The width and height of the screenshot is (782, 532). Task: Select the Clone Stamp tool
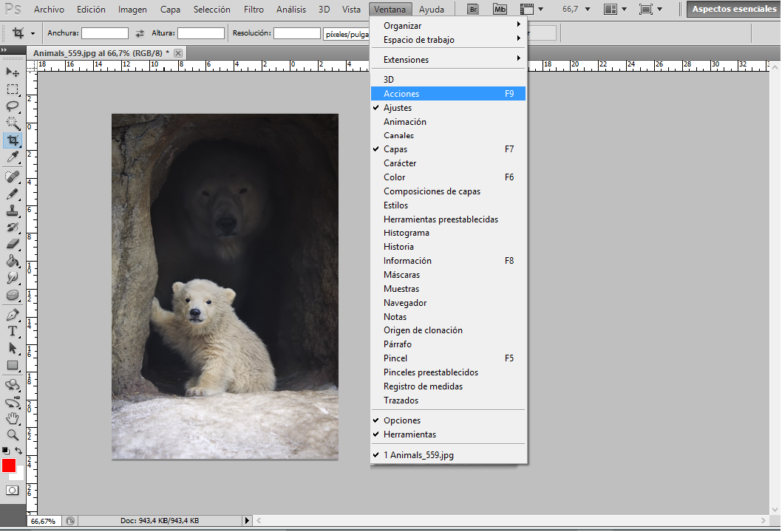tap(13, 211)
